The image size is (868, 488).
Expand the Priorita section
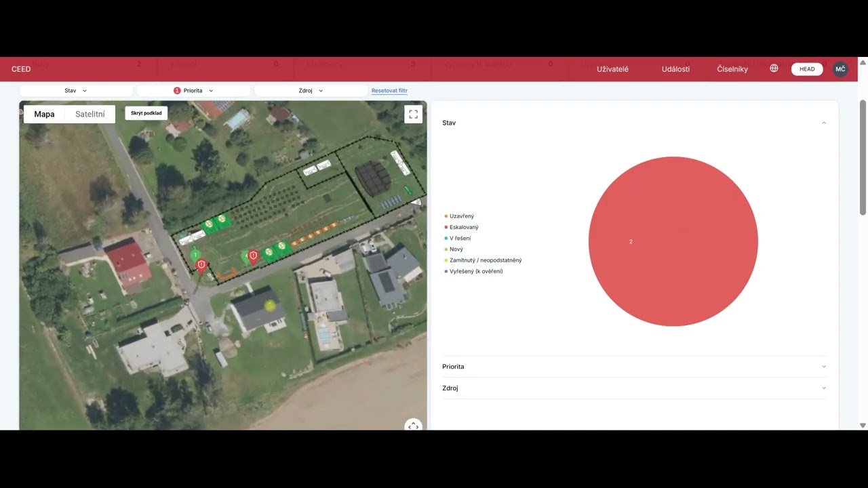click(x=824, y=367)
